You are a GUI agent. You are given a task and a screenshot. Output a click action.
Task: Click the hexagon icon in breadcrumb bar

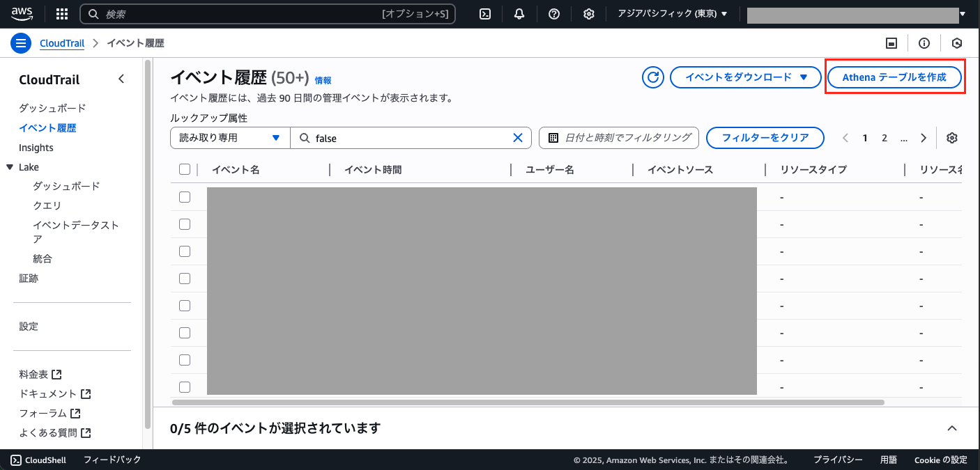[957, 43]
